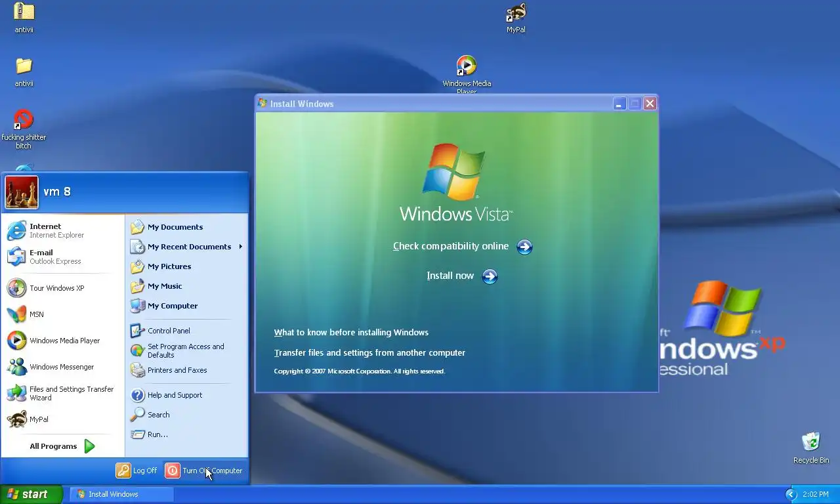Open the Run dialog
The width and height of the screenshot is (840, 504).
[x=186, y=434]
